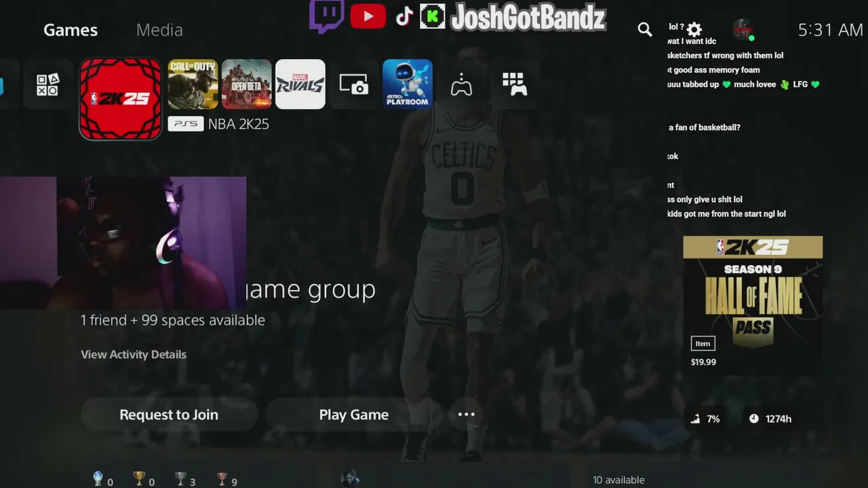868x488 pixels.
Task: Click the YouTube logo in stream overlay
Action: [x=368, y=17]
